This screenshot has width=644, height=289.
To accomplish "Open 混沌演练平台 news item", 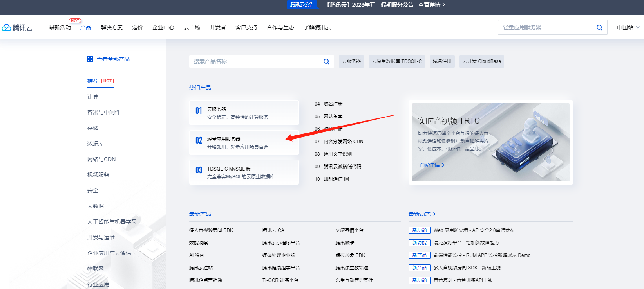I will pos(466,243).
